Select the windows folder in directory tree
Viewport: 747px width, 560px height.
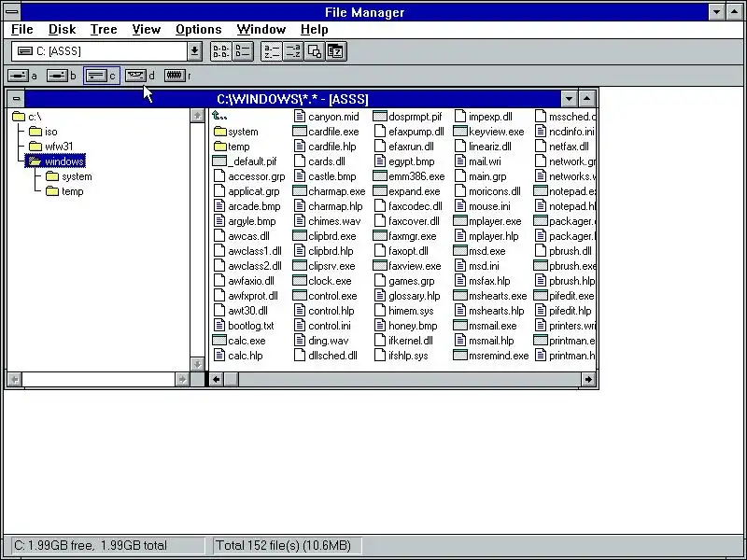56,161
